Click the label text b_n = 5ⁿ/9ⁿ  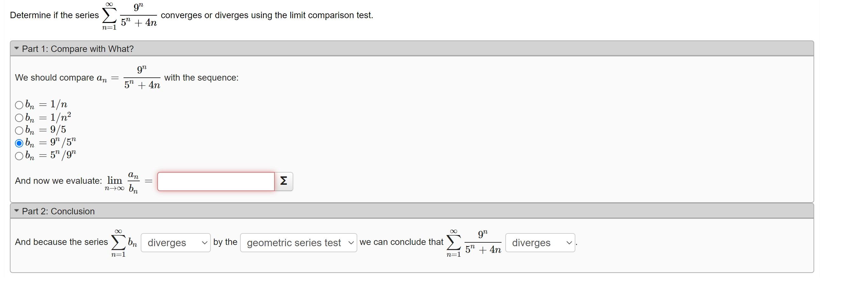click(51, 155)
